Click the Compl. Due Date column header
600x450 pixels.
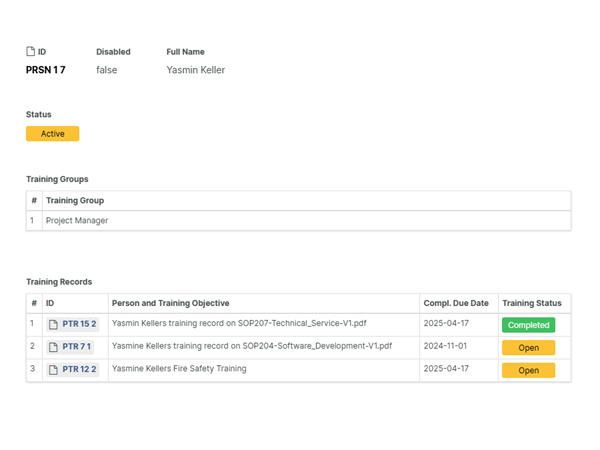[x=456, y=303]
